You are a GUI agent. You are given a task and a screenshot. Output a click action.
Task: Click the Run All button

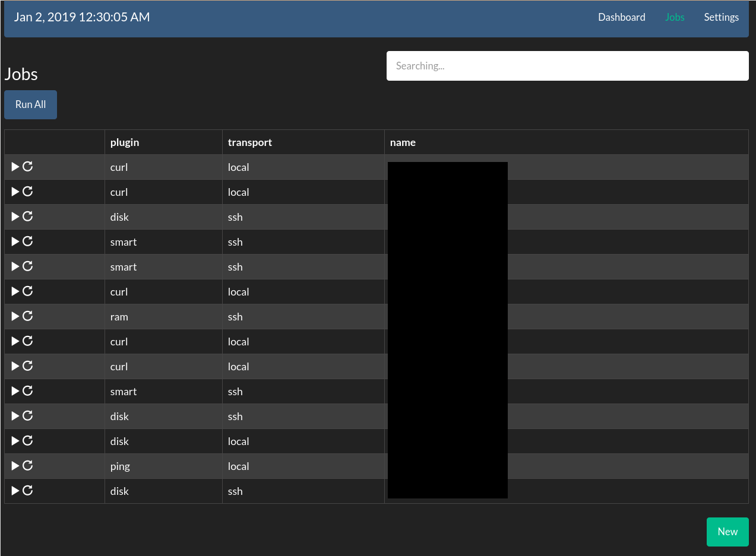click(x=31, y=104)
